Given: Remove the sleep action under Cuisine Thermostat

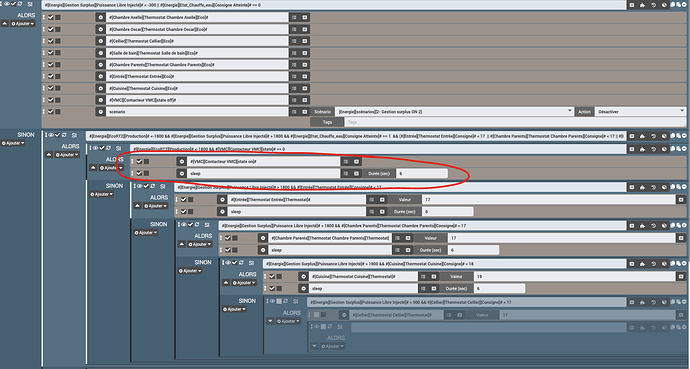Looking at the screenshot, I should [303, 289].
